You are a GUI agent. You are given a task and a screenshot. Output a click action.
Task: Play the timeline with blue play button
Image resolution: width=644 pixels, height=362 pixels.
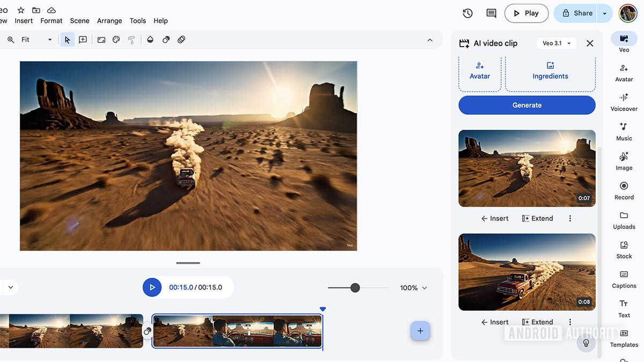pos(152,287)
